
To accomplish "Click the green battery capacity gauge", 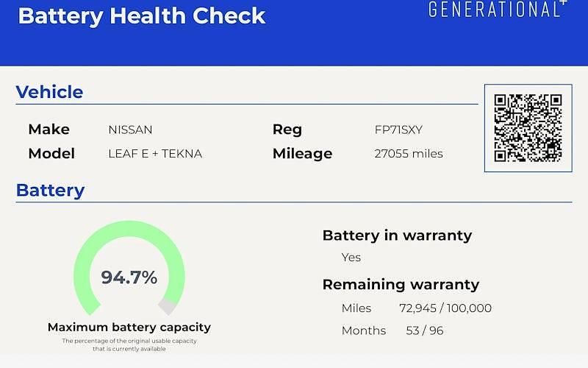I will pos(129,268).
